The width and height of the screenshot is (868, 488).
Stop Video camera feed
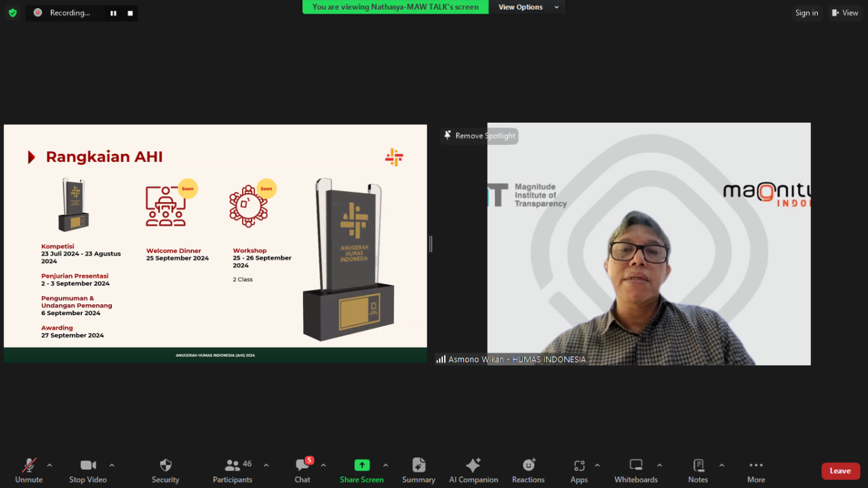click(x=87, y=465)
